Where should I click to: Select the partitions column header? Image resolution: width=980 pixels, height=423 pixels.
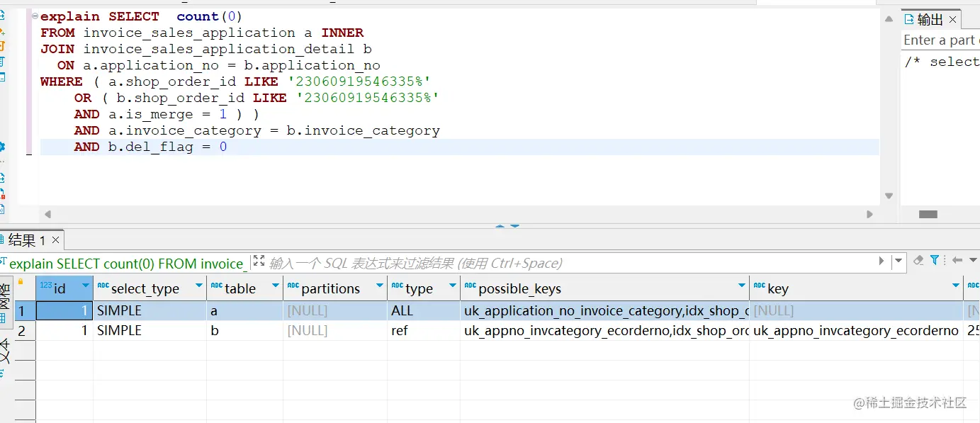[335, 288]
